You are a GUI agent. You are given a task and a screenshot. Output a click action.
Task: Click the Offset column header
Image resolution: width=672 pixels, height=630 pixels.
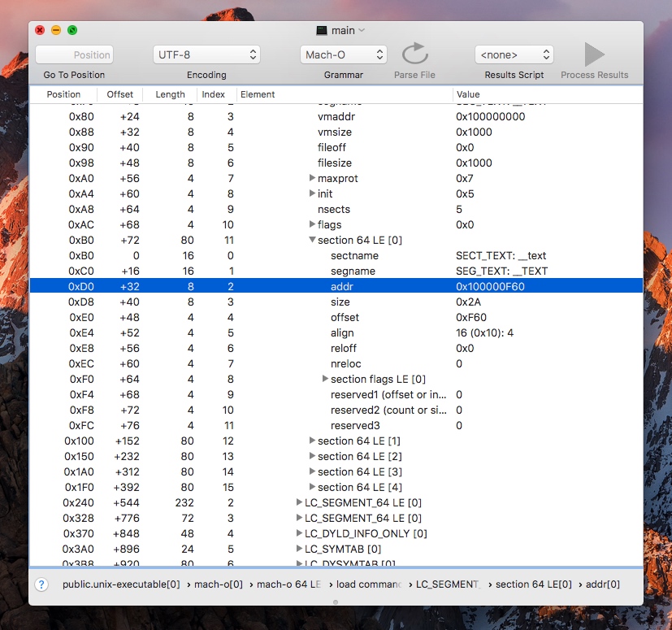click(x=120, y=94)
